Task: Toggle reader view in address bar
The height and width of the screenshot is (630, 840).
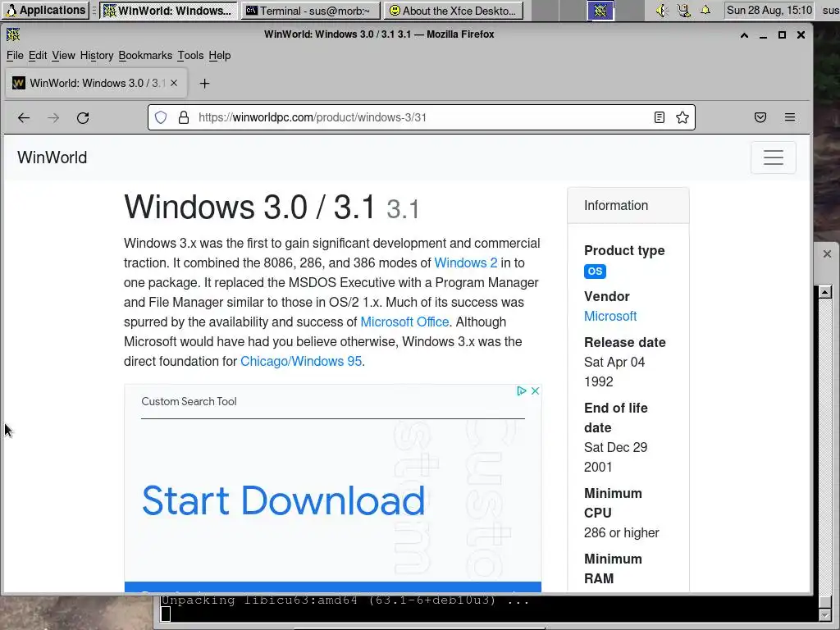Action: (660, 117)
